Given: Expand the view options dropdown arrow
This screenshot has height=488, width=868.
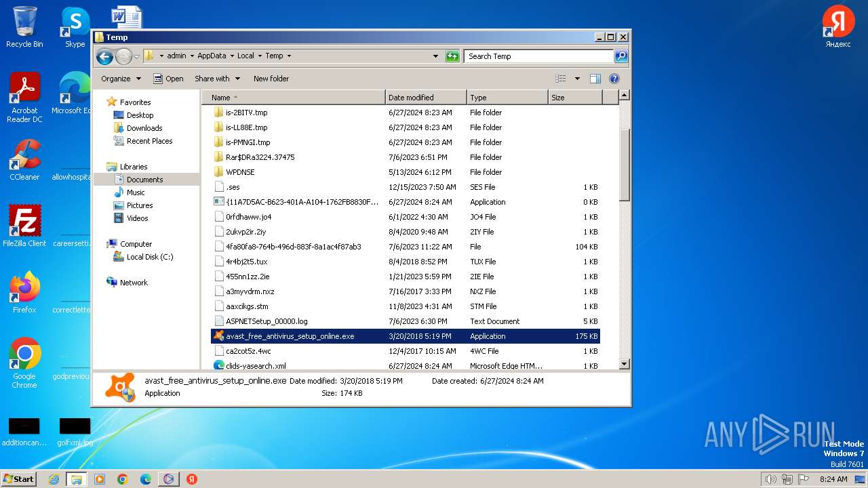Looking at the screenshot, I should (x=577, y=79).
